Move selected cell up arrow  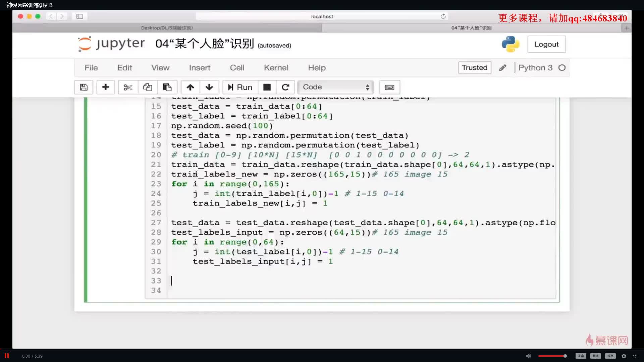pyautogui.click(x=190, y=87)
